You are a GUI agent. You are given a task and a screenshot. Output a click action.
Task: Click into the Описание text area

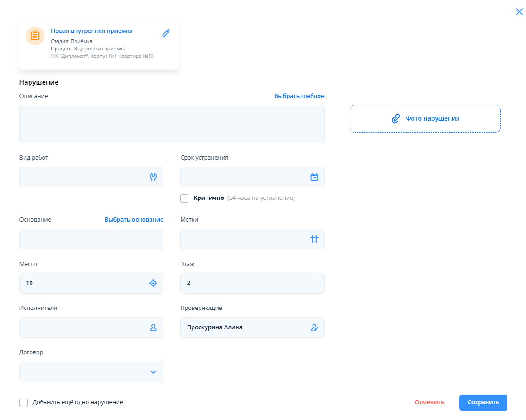tap(172, 124)
